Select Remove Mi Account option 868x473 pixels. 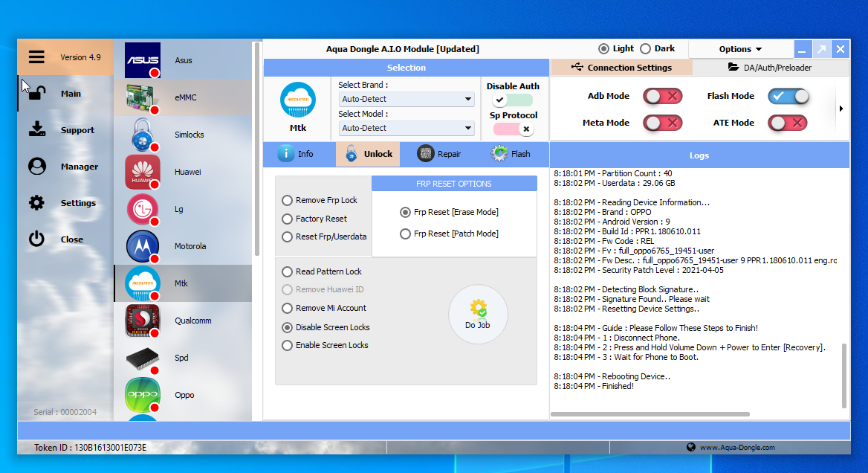click(324, 308)
